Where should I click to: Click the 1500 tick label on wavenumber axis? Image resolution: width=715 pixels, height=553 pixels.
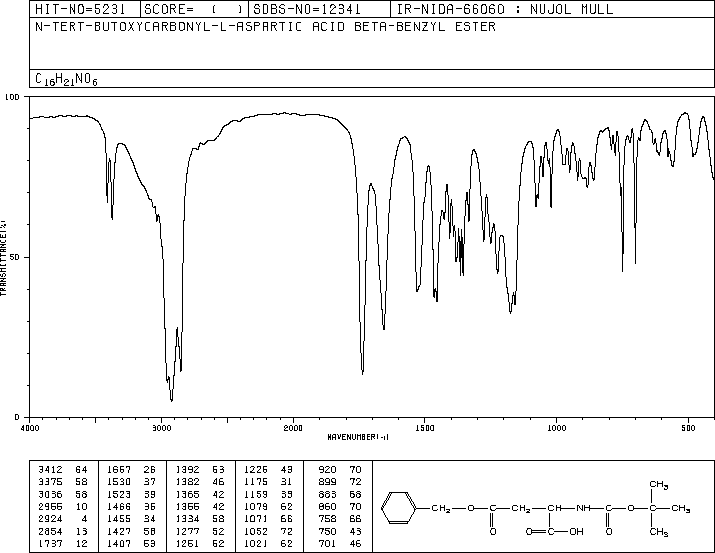coord(425,428)
